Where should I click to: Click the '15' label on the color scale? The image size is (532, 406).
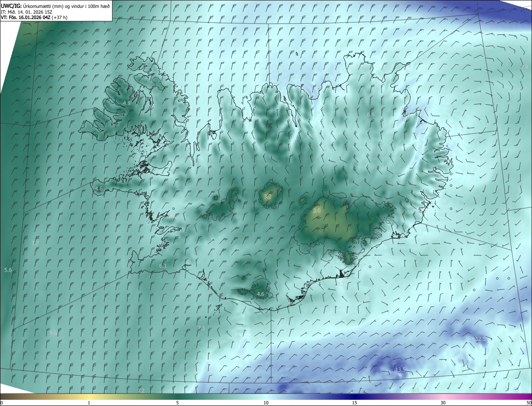point(355,403)
